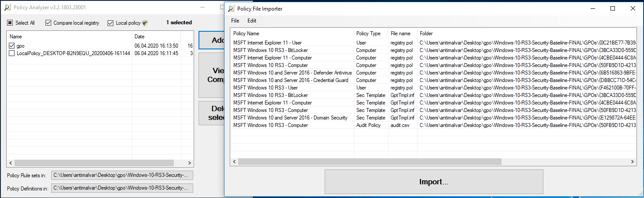Toggle the Select All checkbox
Viewport: 644px width, 198px height.
click(x=10, y=23)
